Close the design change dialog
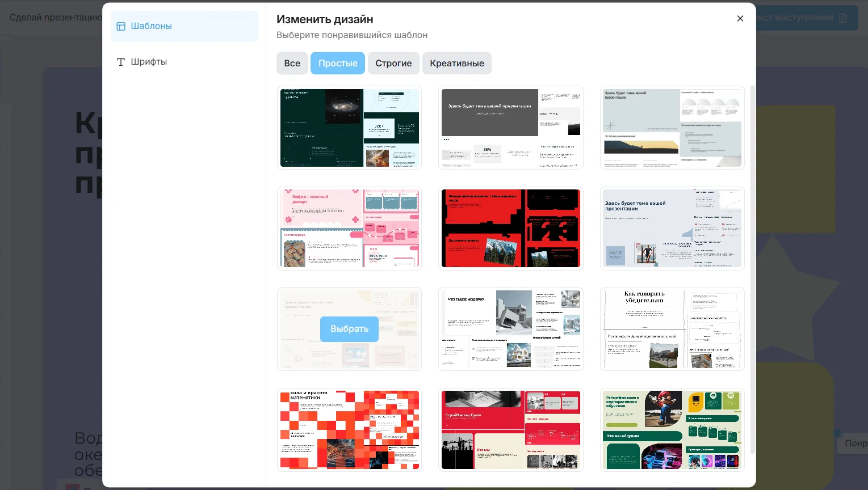 740,19
